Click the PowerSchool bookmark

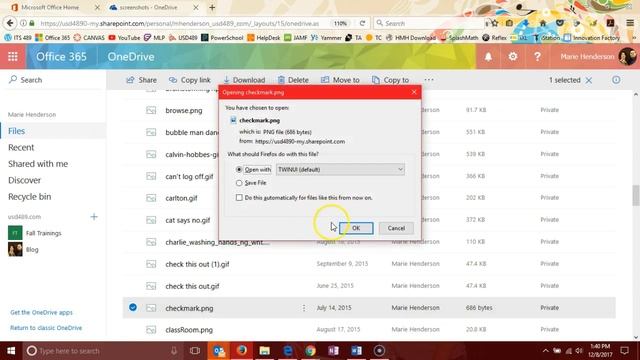pos(222,38)
